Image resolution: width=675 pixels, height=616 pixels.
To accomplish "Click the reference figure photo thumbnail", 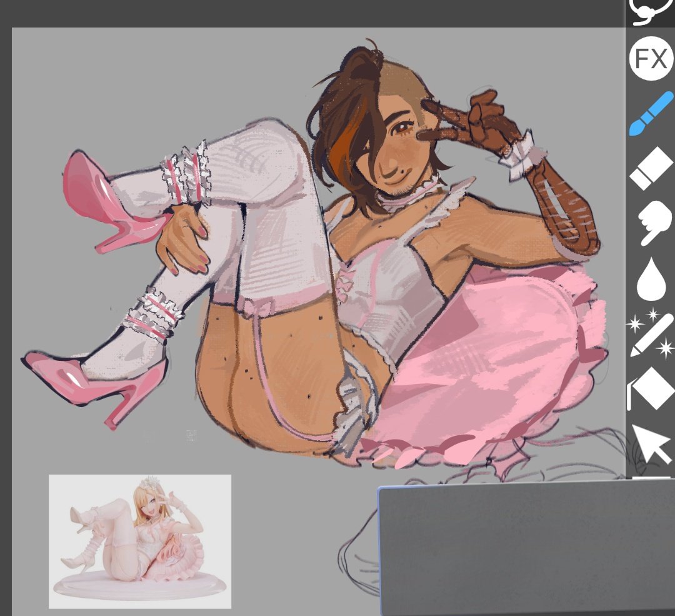I will 140,542.
